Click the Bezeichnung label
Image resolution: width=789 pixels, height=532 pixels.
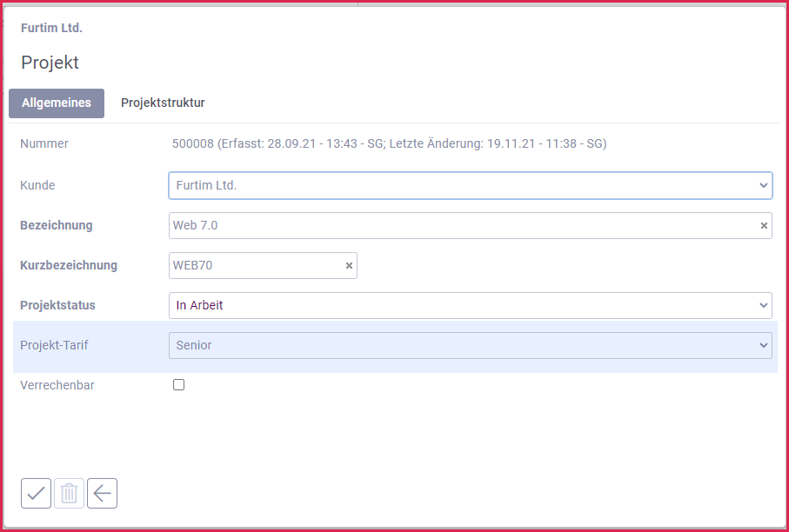coord(57,225)
